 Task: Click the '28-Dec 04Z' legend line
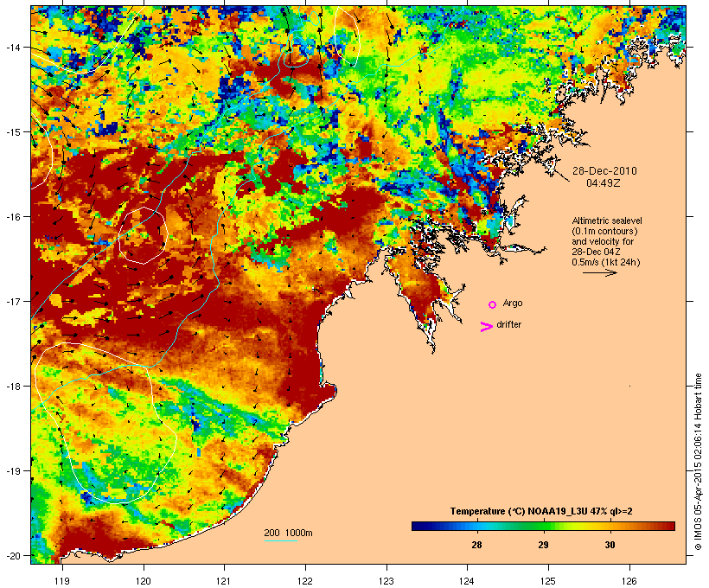(596, 252)
